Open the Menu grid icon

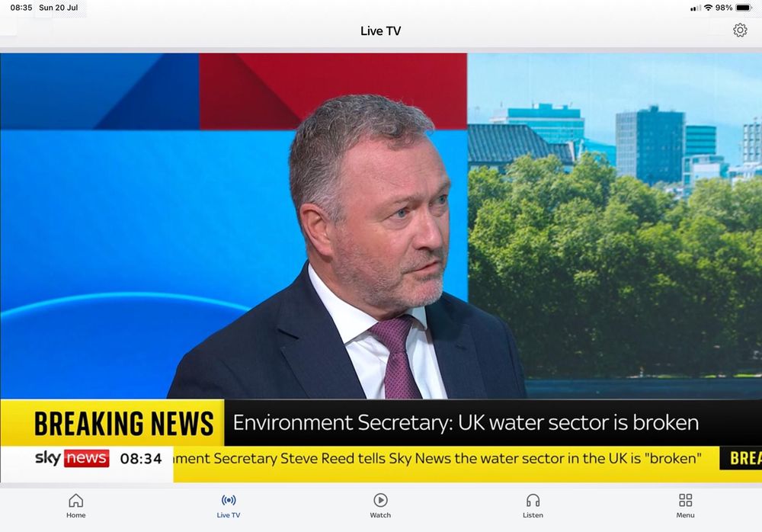(x=685, y=501)
